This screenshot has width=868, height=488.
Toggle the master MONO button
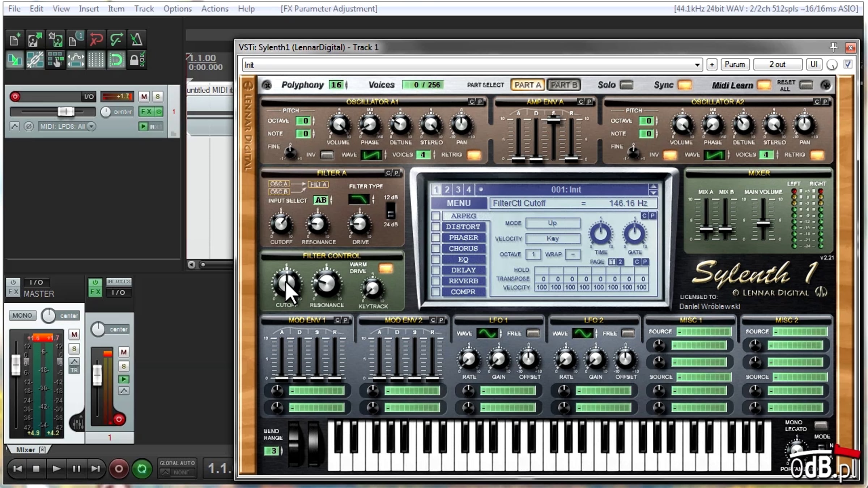click(x=22, y=316)
